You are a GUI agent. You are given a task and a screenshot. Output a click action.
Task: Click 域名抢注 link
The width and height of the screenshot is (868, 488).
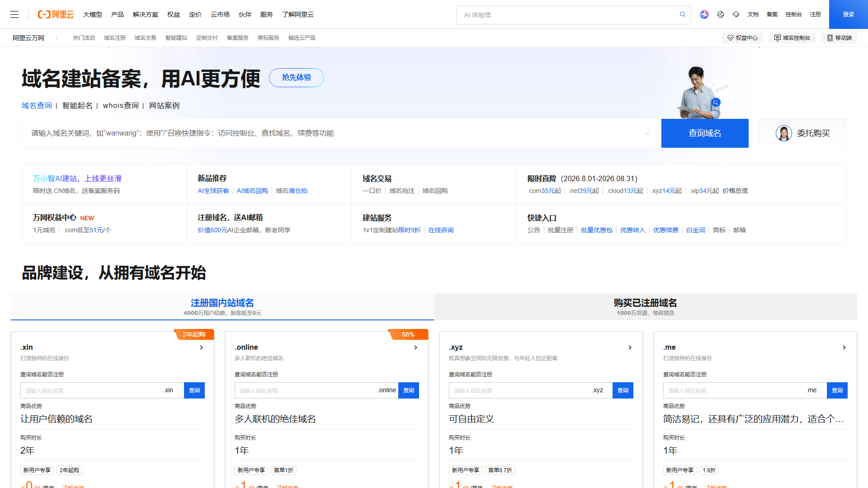click(x=402, y=191)
